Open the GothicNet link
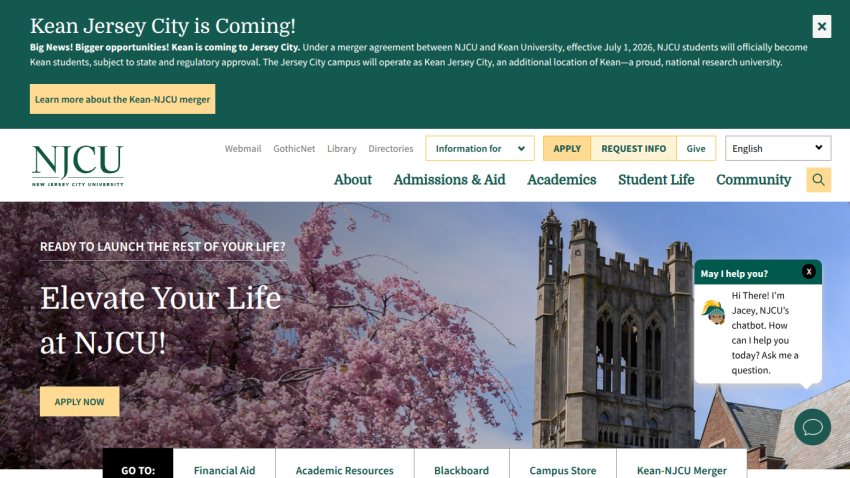The width and height of the screenshot is (850, 478). coord(294,148)
